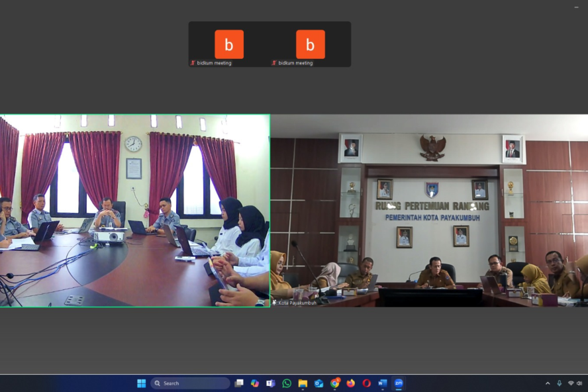Open Task View from the taskbar
Image resolution: width=588 pixels, height=392 pixels.
click(x=239, y=383)
